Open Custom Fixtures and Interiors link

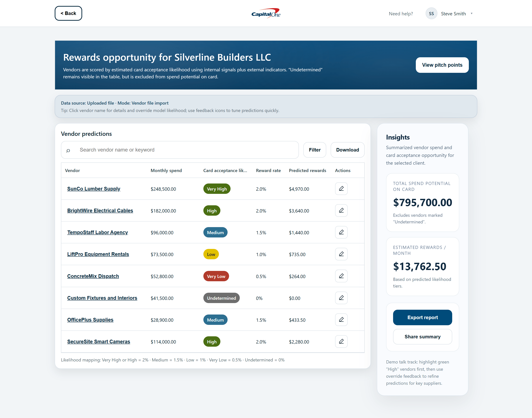[102, 298]
